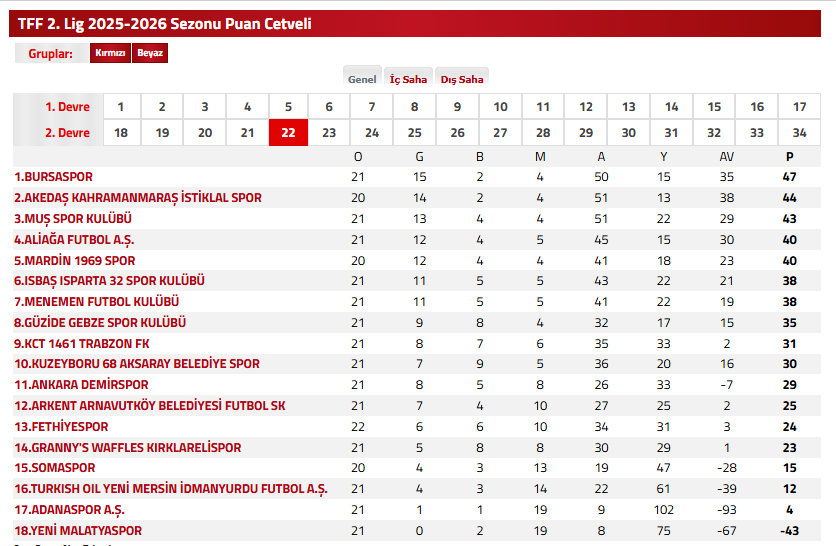The height and width of the screenshot is (546, 836).
Task: Open the Bursaspor team link
Action: [x=53, y=177]
